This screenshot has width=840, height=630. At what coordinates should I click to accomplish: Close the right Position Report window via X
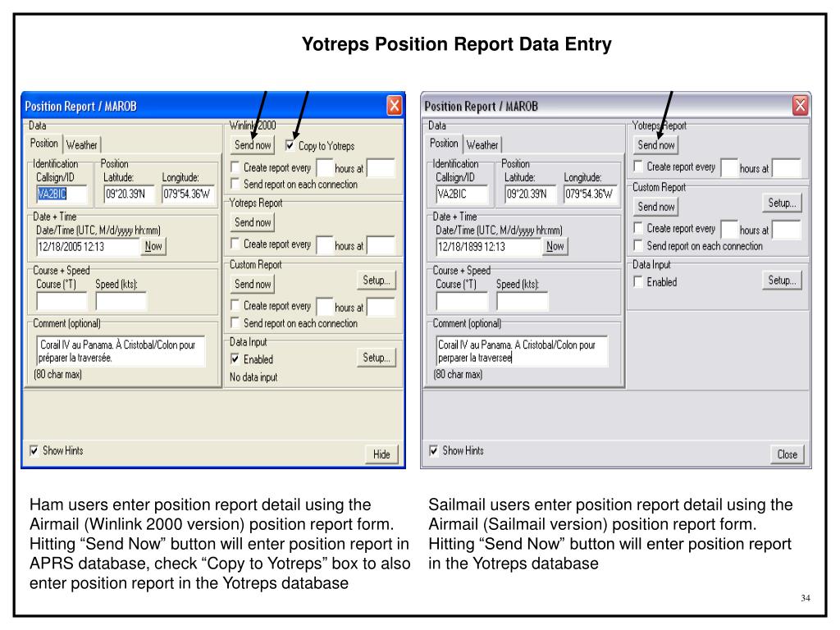pyautogui.click(x=801, y=106)
